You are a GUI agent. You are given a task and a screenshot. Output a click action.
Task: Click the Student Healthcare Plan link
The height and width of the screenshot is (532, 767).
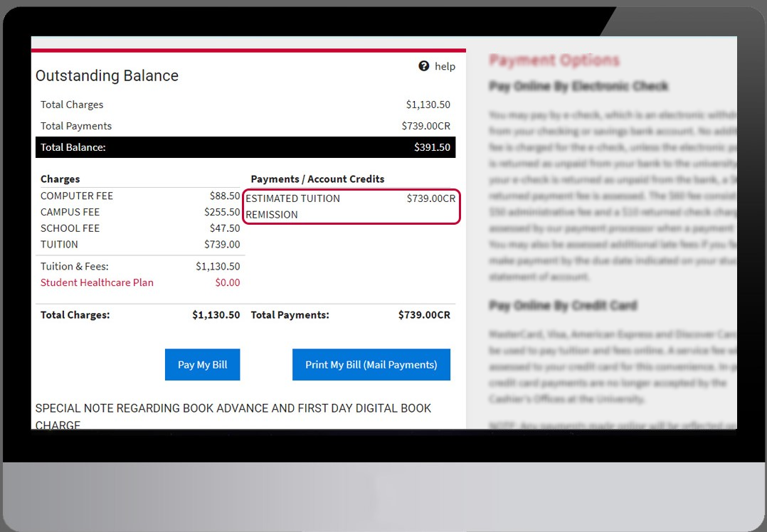click(x=97, y=282)
